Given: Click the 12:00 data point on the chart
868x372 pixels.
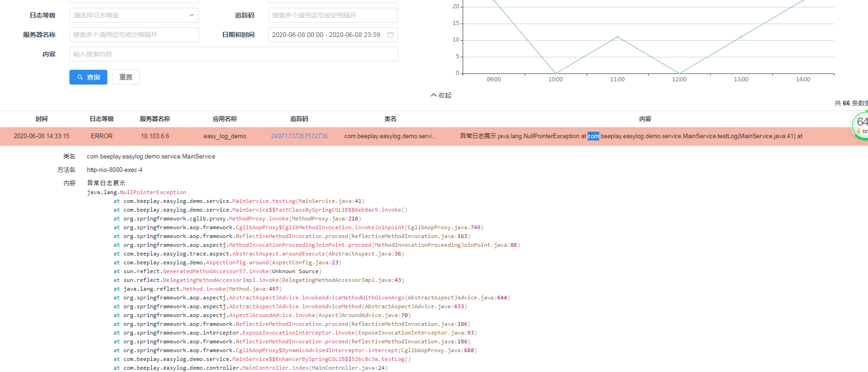Looking at the screenshot, I should point(679,73).
